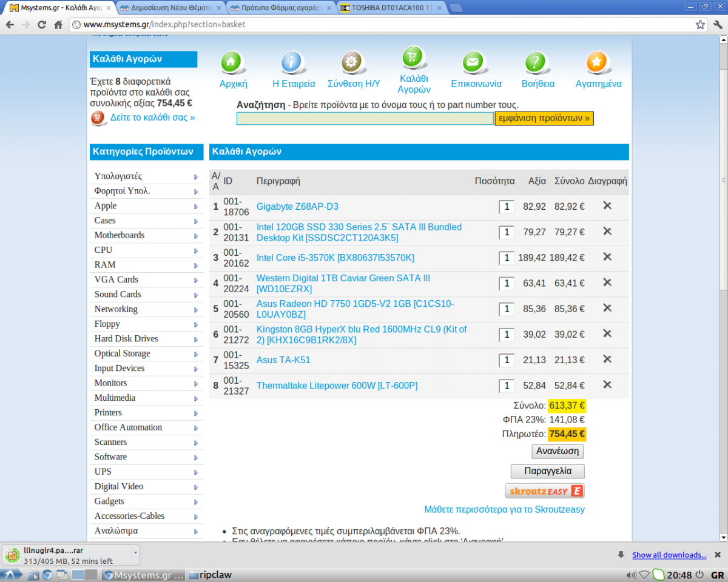Viewport: 728px width, 582px height.
Task: Switch to the Πρότυπο Φόρμας αγοράς tab
Action: (x=282, y=8)
